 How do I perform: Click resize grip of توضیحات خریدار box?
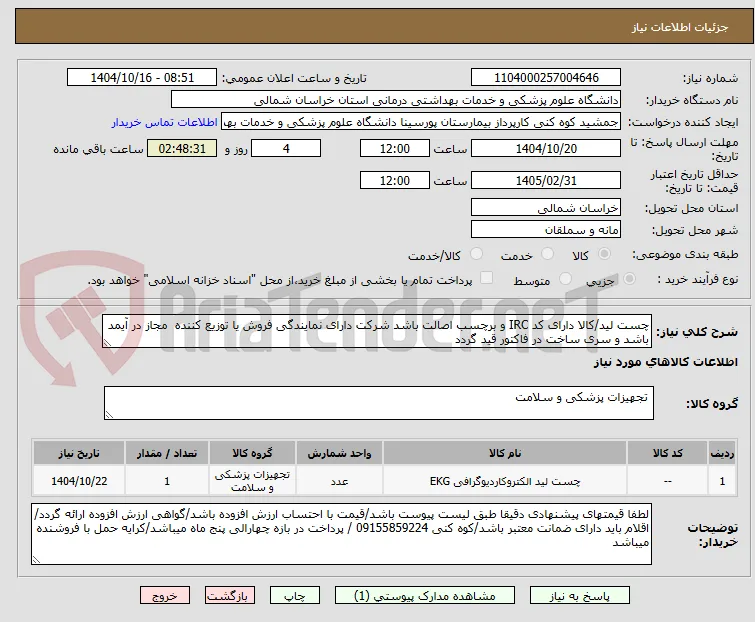tap(37, 559)
